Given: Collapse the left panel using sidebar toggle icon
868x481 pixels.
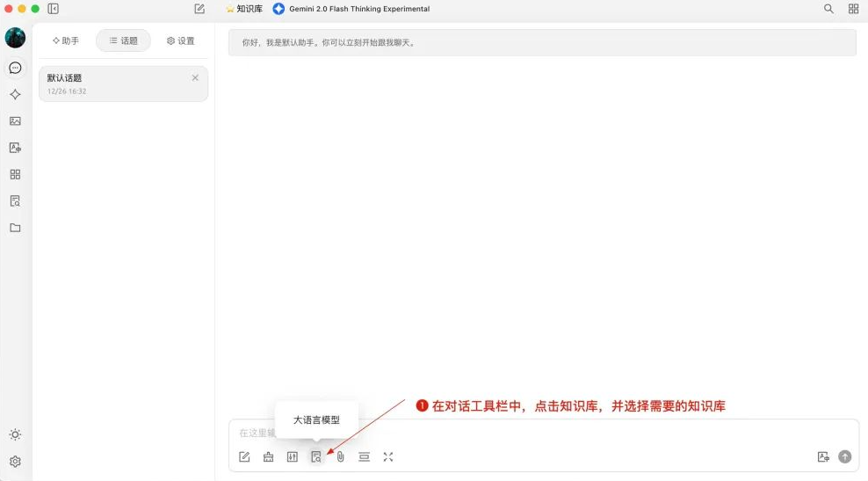Looking at the screenshot, I should click(54, 9).
